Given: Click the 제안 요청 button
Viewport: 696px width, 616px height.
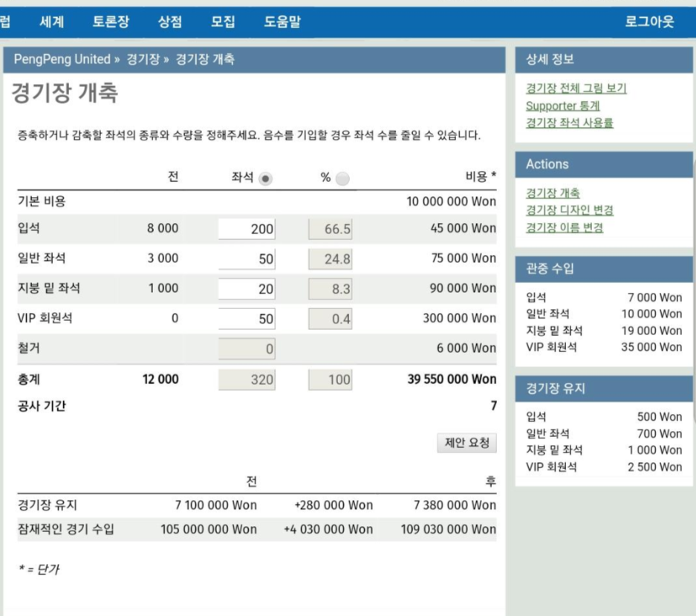Looking at the screenshot, I should click(467, 443).
